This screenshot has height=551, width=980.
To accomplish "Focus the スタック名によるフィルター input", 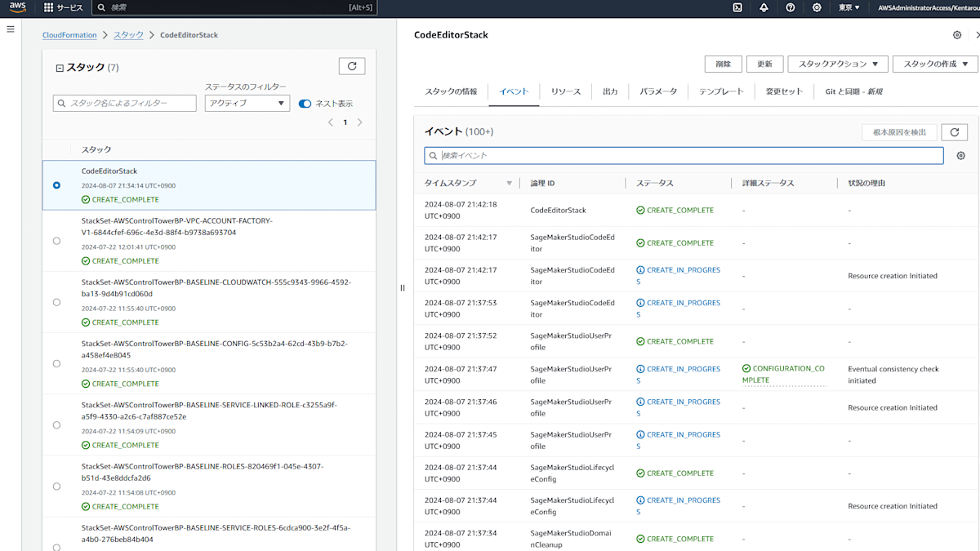I will point(125,103).
